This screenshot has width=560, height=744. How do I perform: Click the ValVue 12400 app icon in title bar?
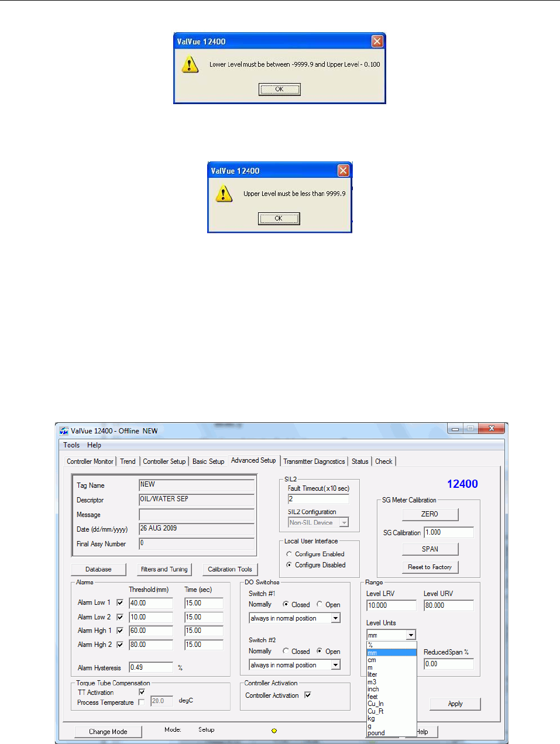tap(64, 431)
